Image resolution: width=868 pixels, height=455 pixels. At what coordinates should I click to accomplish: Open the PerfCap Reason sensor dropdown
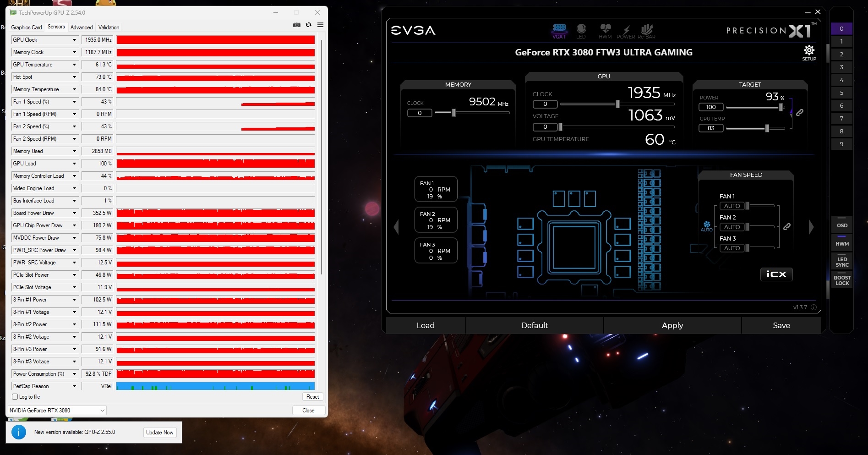click(x=74, y=386)
